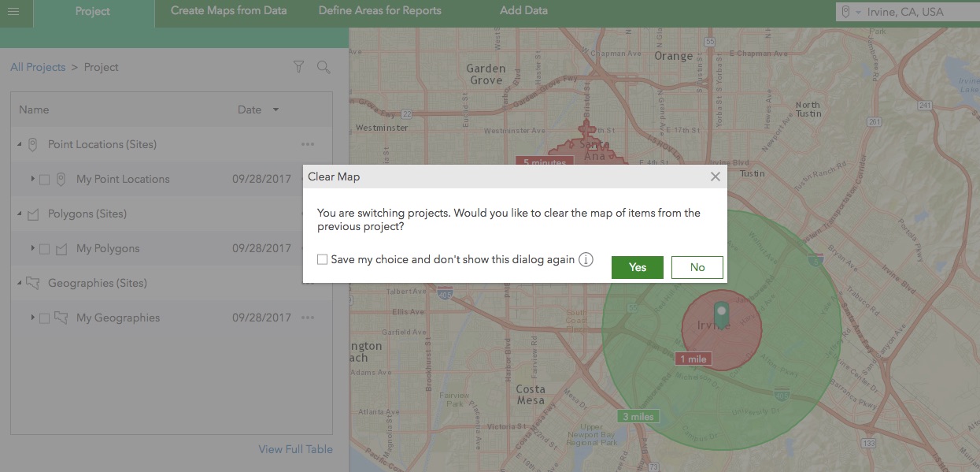Viewport: 980px width, 472px height.
Task: Open Define Areas for Reports tab
Action: (x=380, y=11)
